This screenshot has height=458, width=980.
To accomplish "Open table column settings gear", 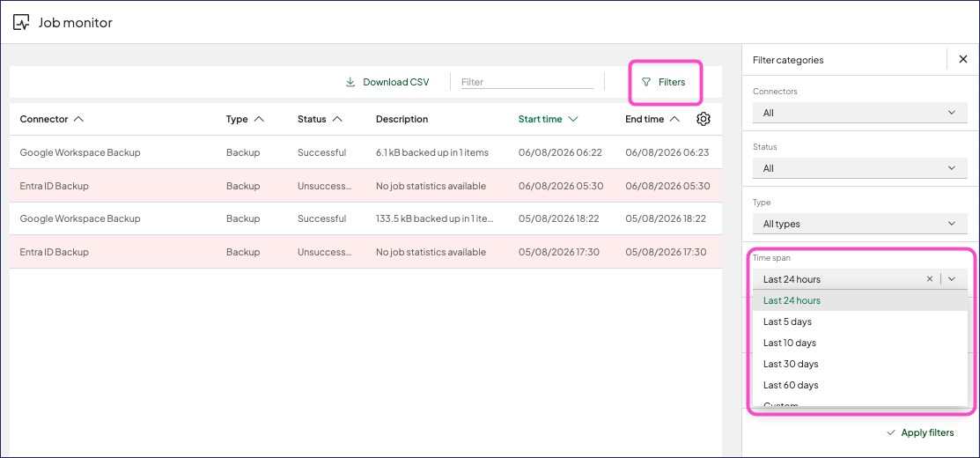I will [x=704, y=119].
